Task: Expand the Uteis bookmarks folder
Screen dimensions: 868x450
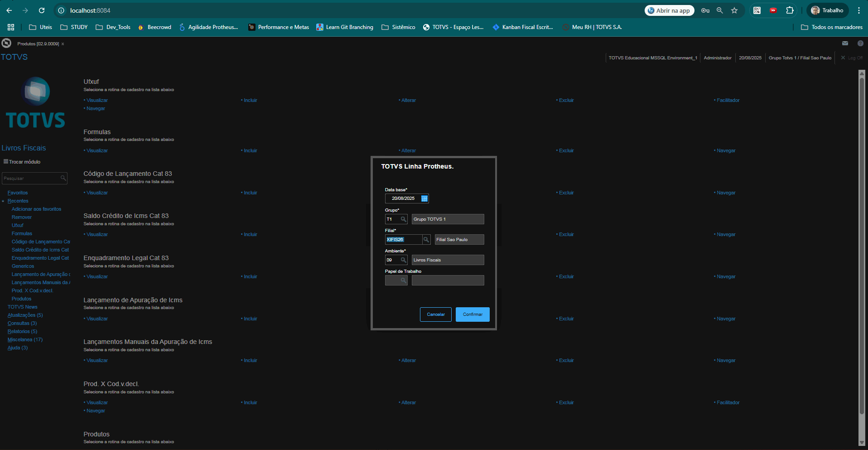Action: tap(40, 27)
